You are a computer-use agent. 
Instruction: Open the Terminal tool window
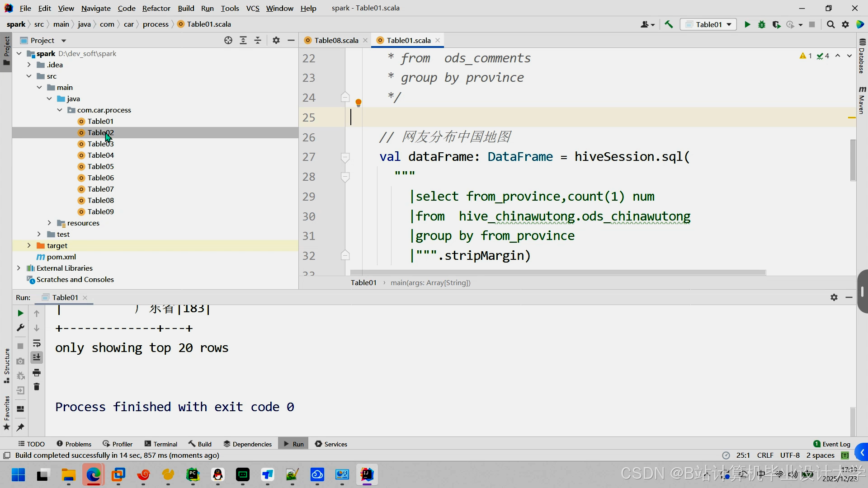click(161, 444)
